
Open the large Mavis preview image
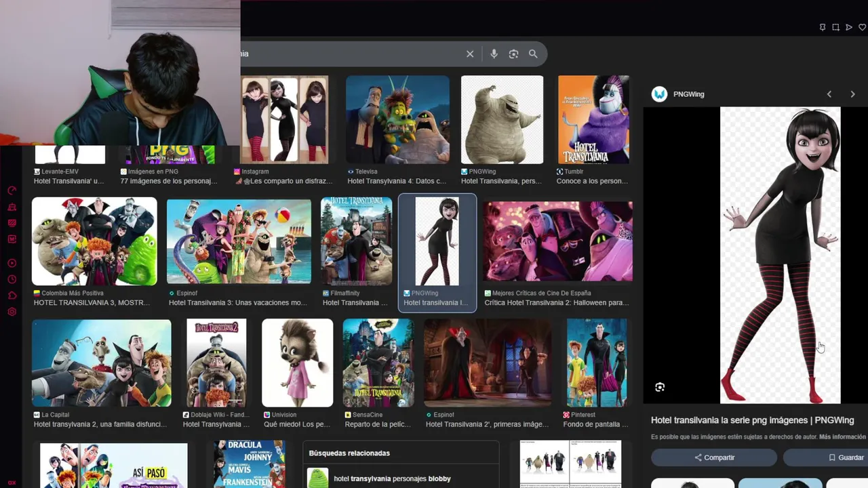pyautogui.click(x=780, y=255)
